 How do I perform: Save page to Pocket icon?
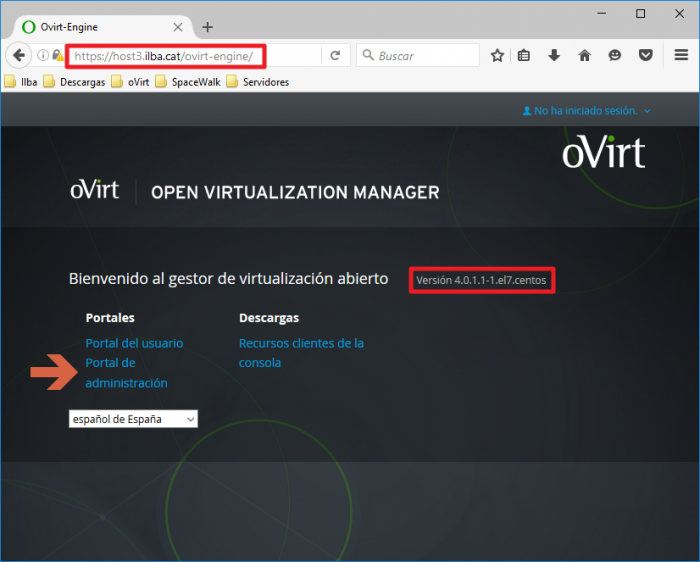point(646,56)
